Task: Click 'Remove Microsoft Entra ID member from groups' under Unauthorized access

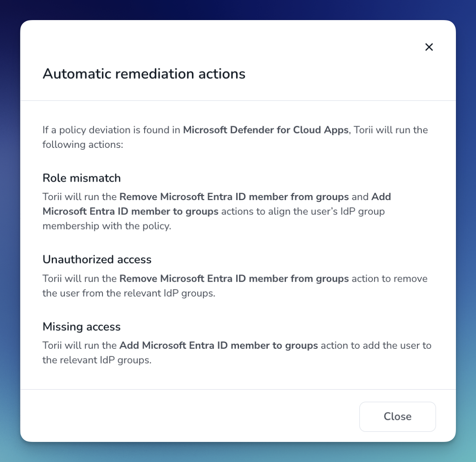Action: pos(234,279)
